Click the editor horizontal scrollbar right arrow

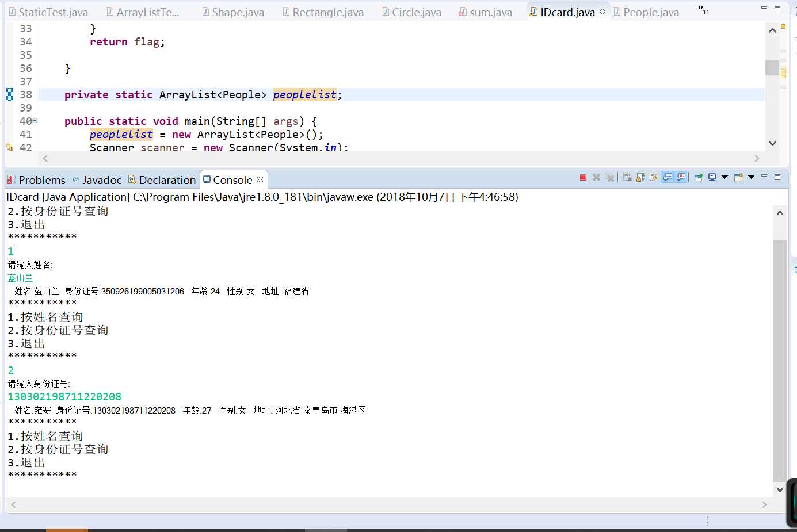tap(757, 158)
